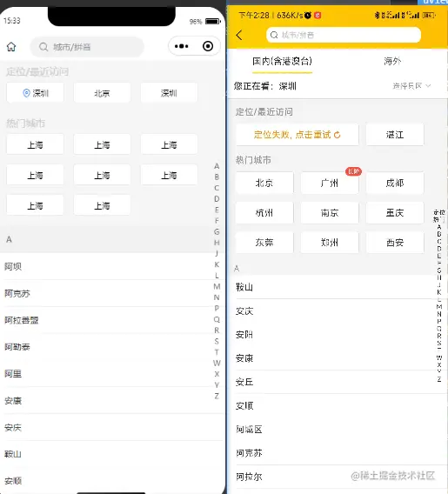Screen dimensions: 448x494
Task: Tap the red badge on 广州
Action: (x=353, y=171)
